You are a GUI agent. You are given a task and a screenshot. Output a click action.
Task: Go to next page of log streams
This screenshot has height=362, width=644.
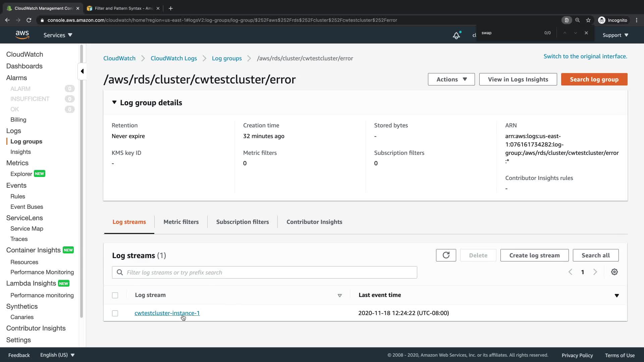tap(595, 272)
